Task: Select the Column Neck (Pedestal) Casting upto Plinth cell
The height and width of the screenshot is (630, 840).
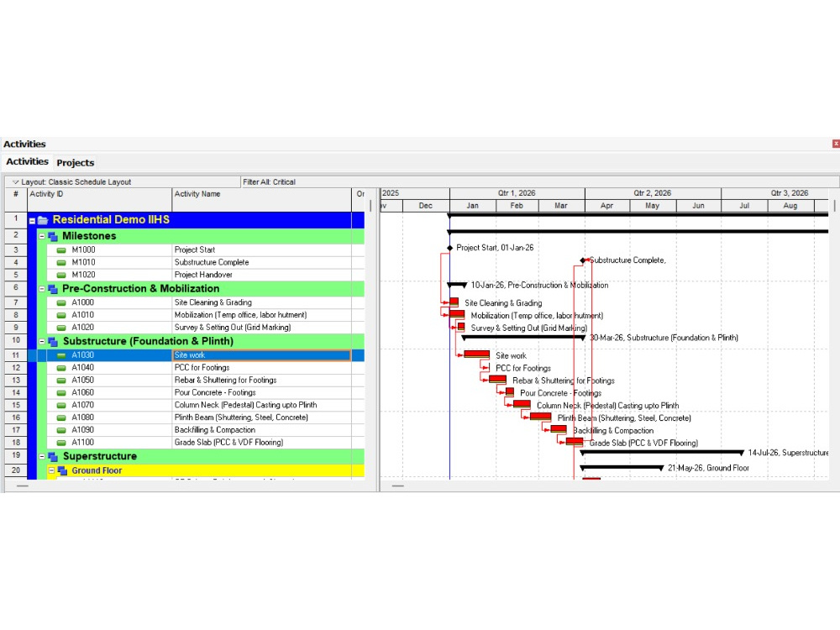Action: coord(261,405)
